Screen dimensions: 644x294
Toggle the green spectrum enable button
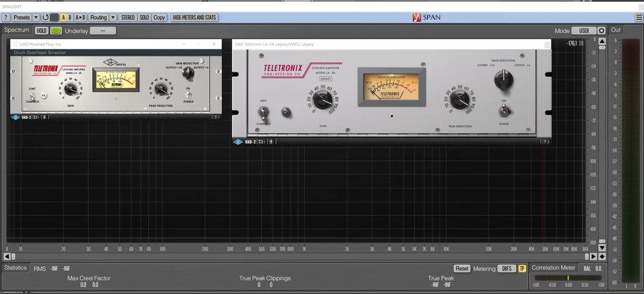[56, 31]
